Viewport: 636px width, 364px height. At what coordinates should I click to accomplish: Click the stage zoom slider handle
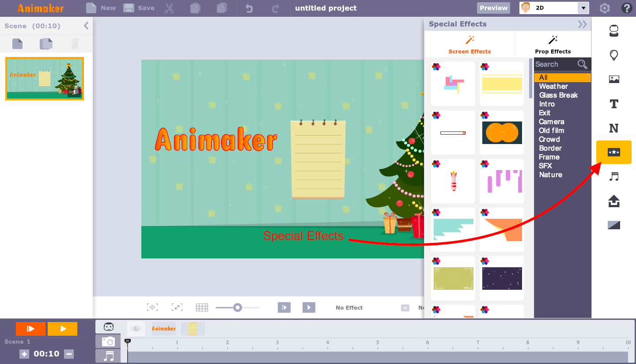[x=238, y=307]
